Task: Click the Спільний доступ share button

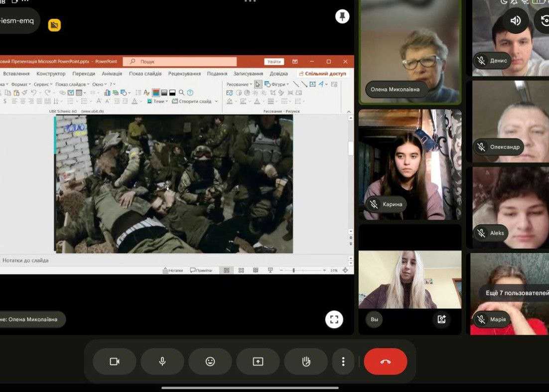Action: point(322,74)
